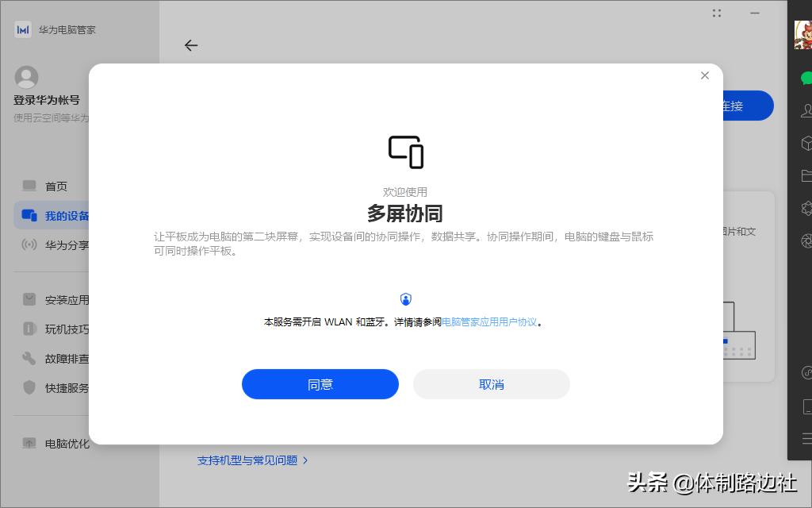Click the 我的设备 devices icon
This screenshot has width=812, height=508.
29,215
